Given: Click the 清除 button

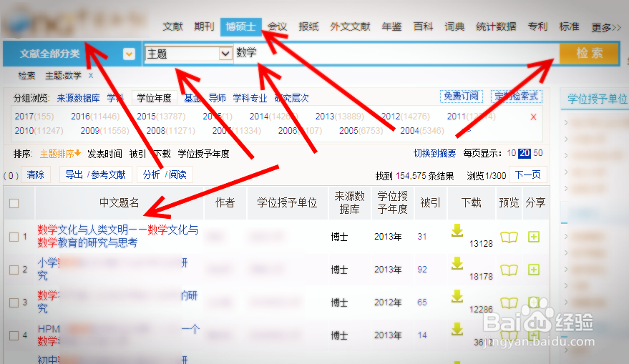Looking at the screenshot, I should point(35,174).
